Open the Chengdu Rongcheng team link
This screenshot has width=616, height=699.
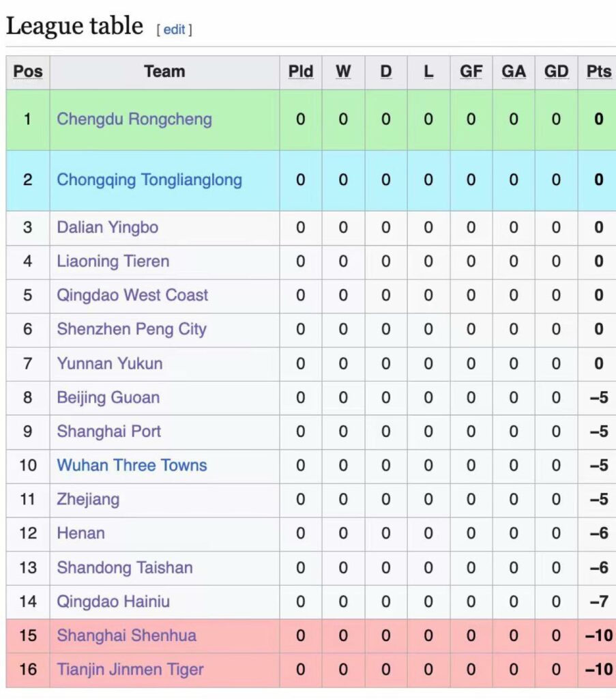tap(134, 119)
